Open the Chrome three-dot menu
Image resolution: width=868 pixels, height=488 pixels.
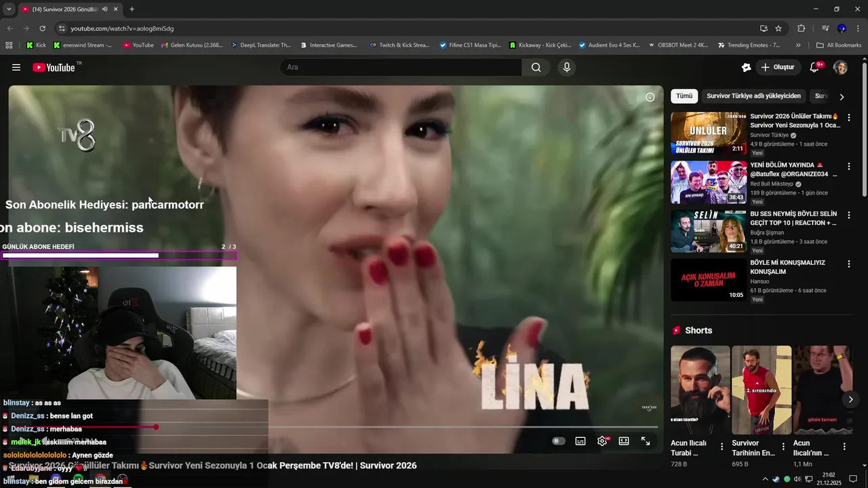pos(858,28)
